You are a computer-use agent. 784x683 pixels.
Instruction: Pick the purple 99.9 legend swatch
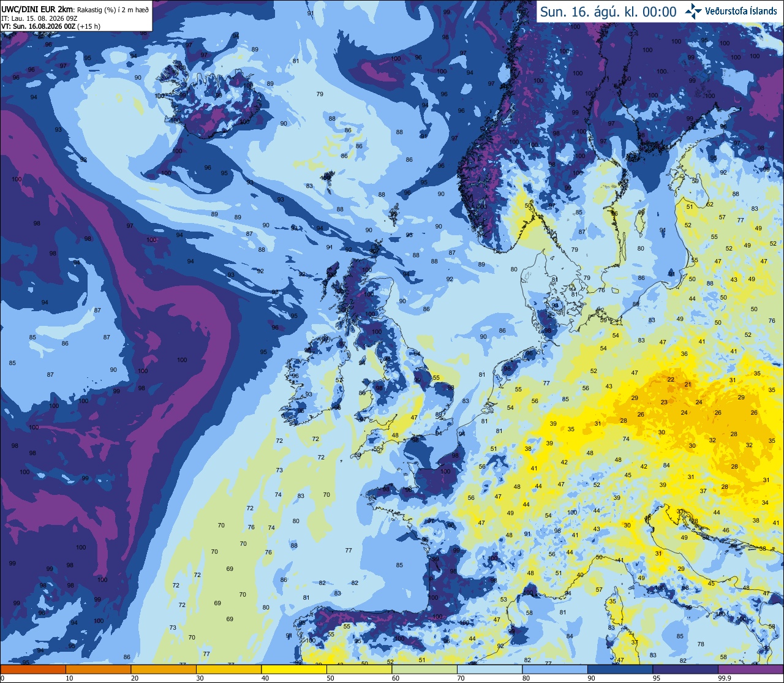pos(751,669)
